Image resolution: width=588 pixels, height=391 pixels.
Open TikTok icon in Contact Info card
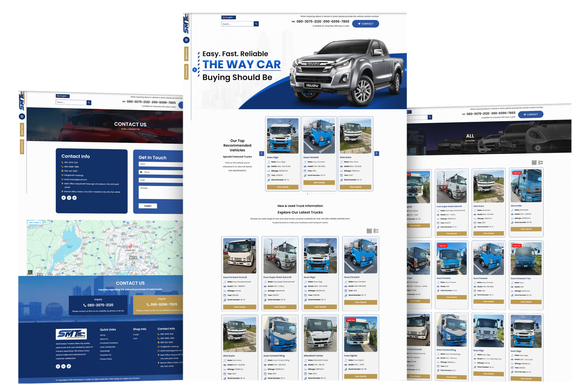click(x=75, y=198)
